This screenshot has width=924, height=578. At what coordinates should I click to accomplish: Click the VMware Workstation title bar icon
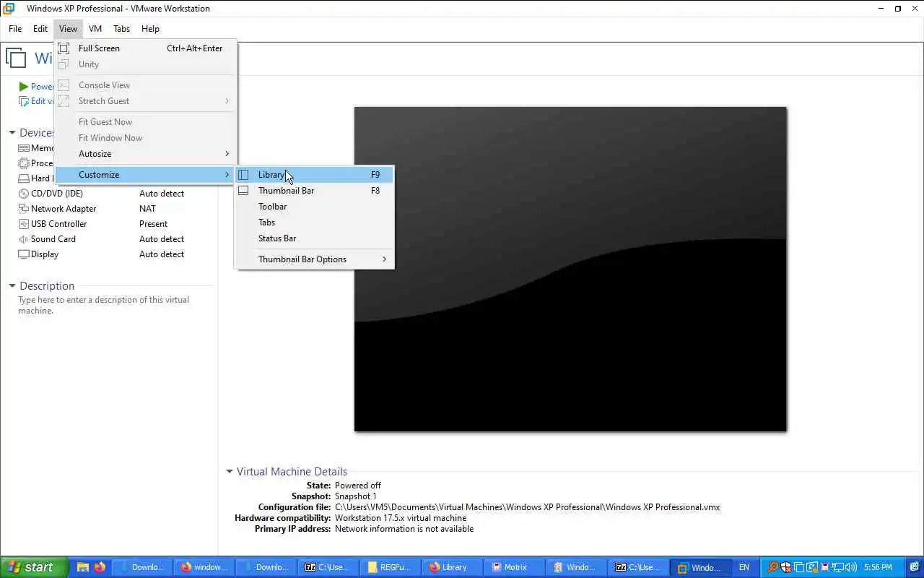[x=9, y=9]
